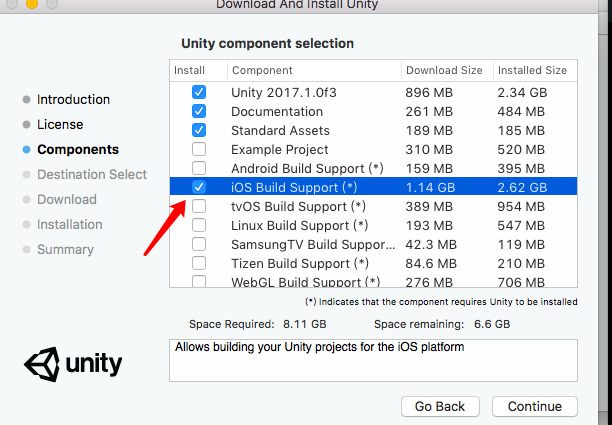Click the Installed Size column header
The height and width of the screenshot is (425, 612).
(x=531, y=71)
